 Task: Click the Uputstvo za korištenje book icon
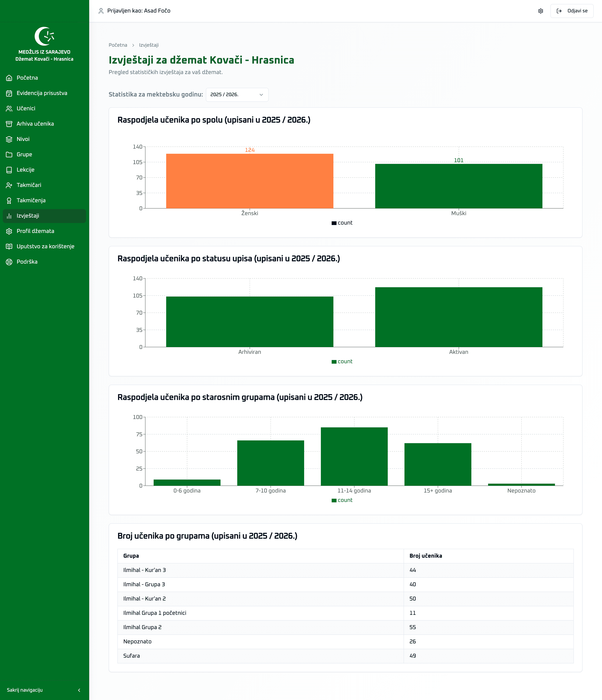[x=9, y=247]
